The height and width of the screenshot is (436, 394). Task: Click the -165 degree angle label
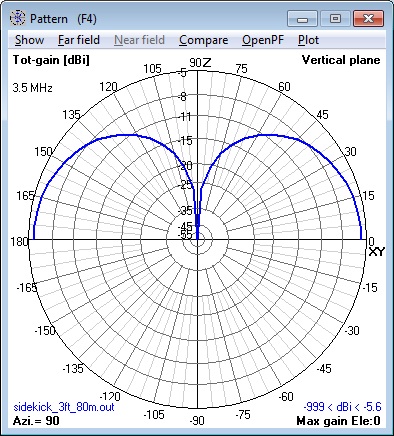coord(27,287)
